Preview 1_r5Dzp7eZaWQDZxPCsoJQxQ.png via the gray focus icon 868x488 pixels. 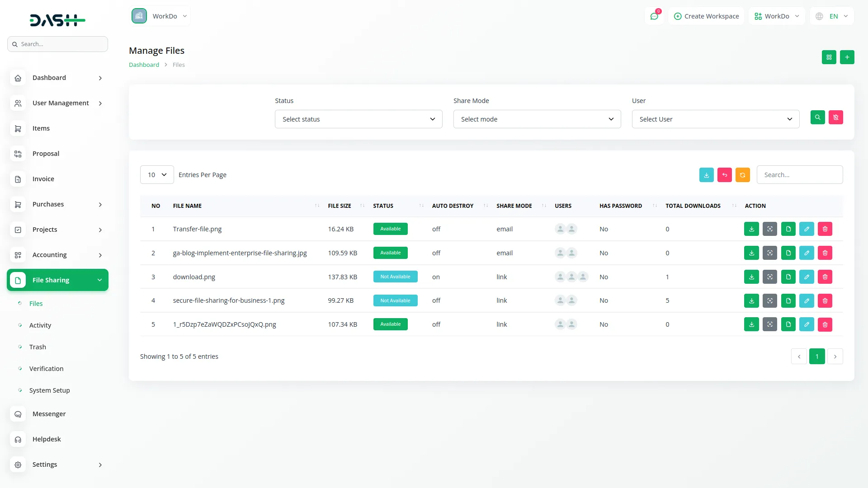(769, 324)
